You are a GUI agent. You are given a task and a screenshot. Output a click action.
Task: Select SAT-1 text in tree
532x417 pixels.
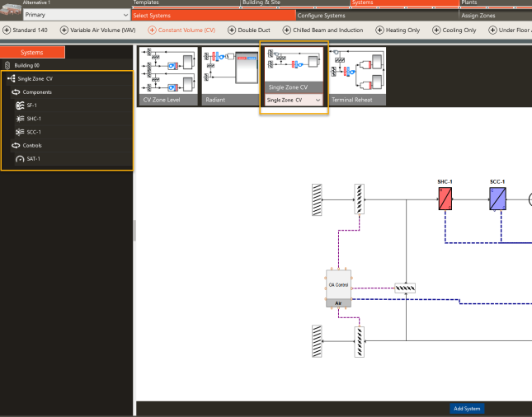point(33,159)
